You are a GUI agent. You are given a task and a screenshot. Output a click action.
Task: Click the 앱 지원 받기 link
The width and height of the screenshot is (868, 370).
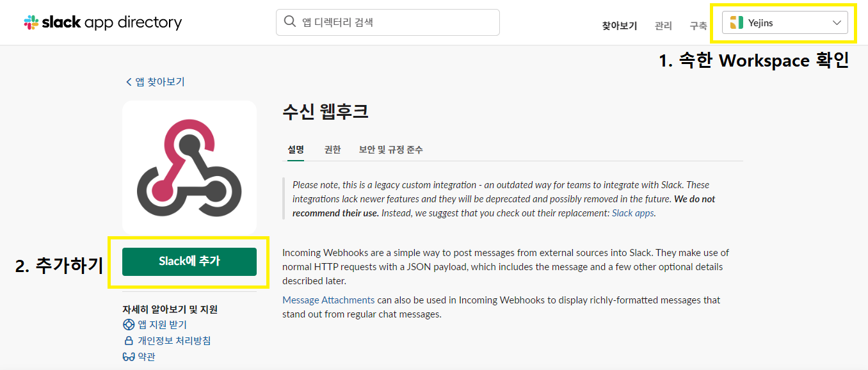pos(162,325)
